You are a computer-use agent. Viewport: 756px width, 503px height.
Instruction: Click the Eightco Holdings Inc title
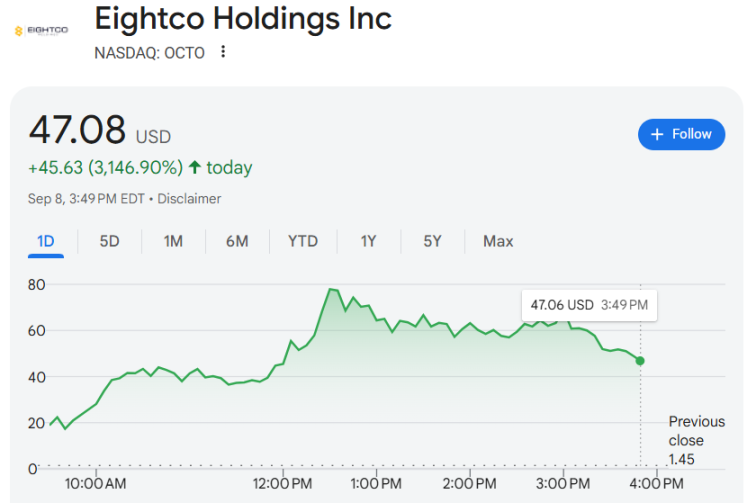tap(243, 18)
